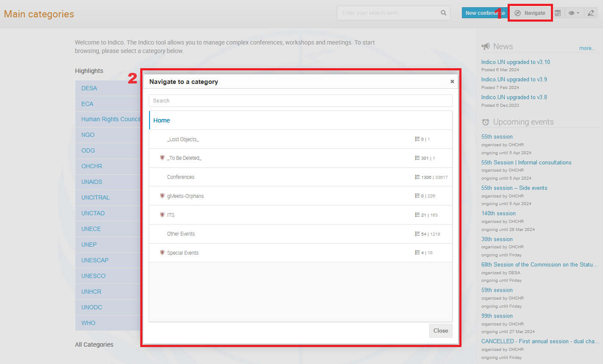Click the New conference button
Screen dimensions: 603x364
[485, 13]
